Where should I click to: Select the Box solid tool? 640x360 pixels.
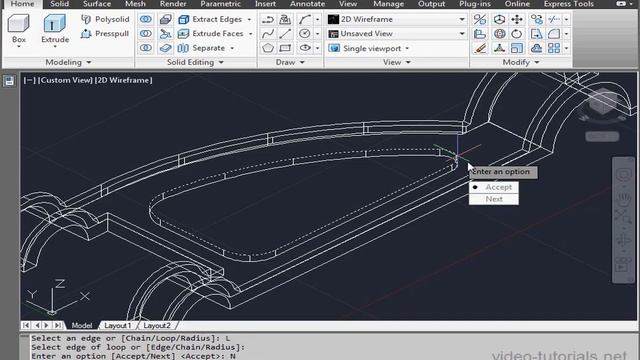(19, 28)
